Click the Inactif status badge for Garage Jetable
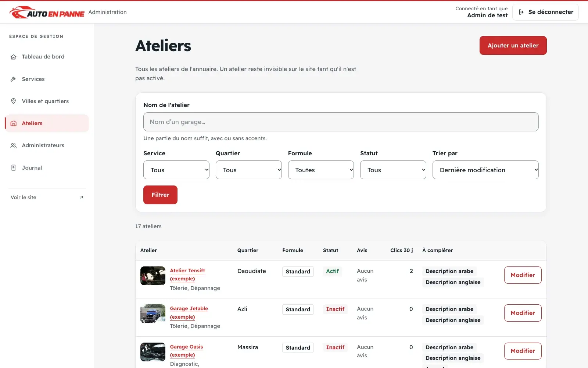 pyautogui.click(x=335, y=309)
